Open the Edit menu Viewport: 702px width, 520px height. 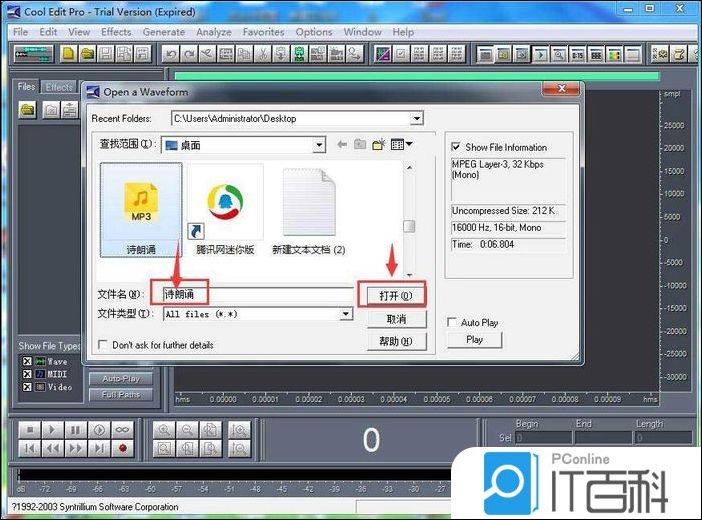[48, 32]
